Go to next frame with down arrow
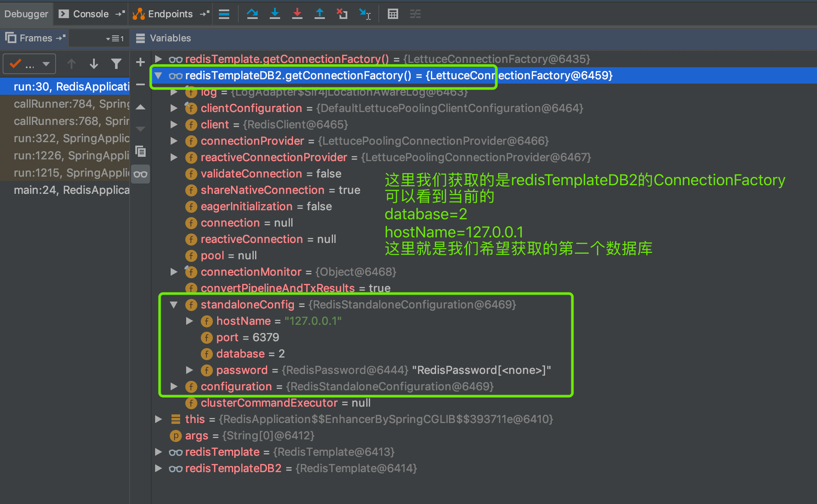Screen dimensions: 817x504 [94, 64]
